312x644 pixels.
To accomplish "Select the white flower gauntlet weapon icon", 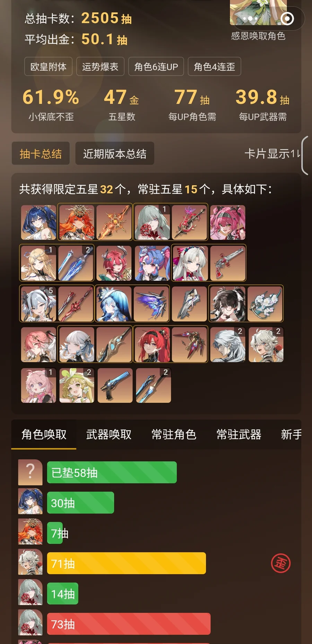I will pos(266,304).
